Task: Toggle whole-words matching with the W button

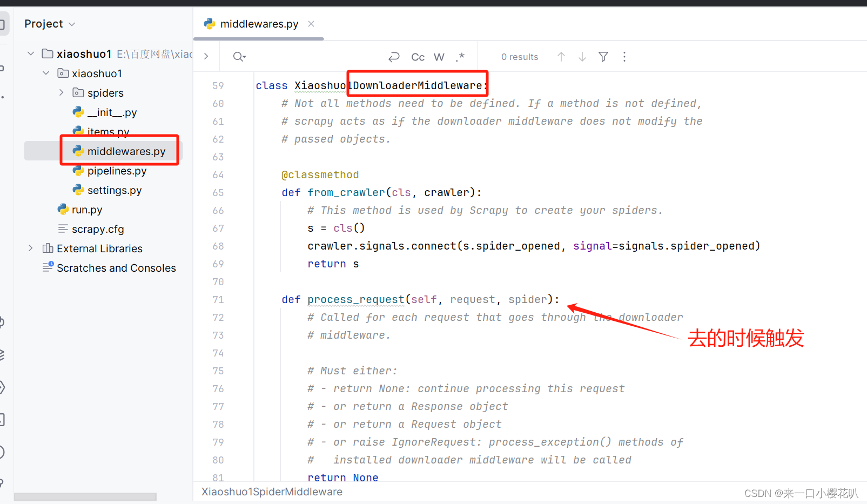Action: point(439,57)
